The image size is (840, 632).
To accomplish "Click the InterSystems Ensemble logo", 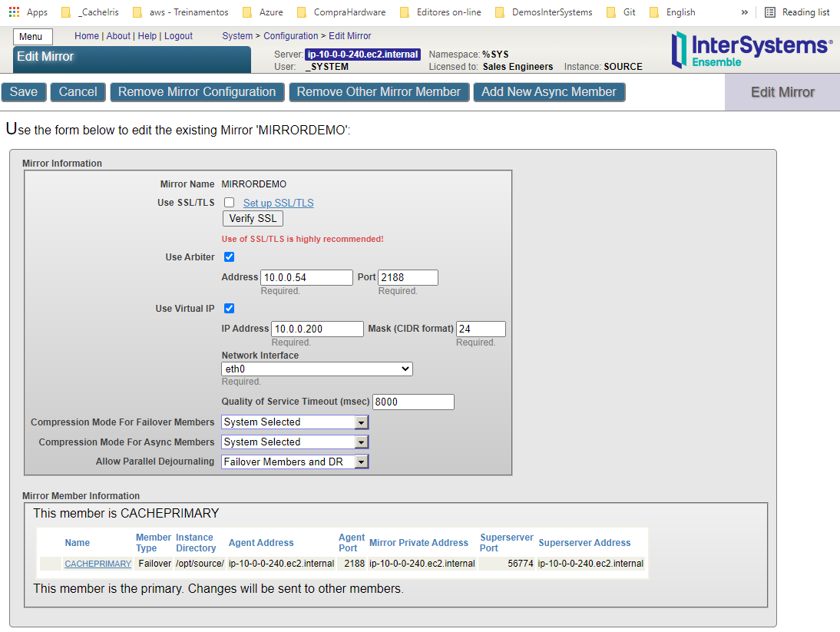I will tap(751, 50).
